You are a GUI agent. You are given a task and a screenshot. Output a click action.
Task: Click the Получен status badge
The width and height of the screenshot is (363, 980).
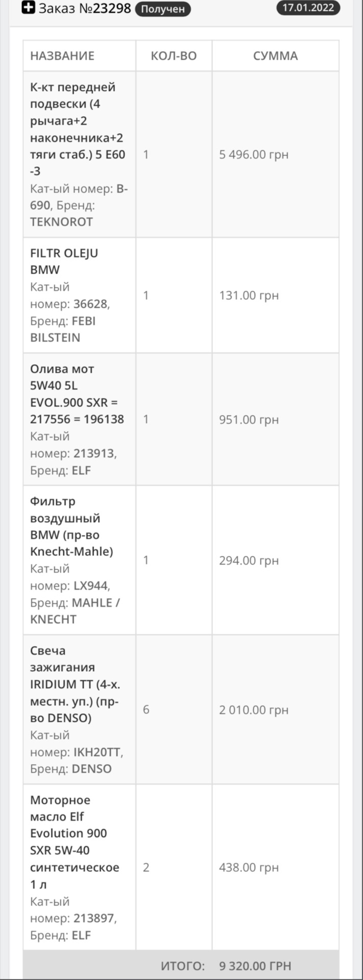(163, 9)
